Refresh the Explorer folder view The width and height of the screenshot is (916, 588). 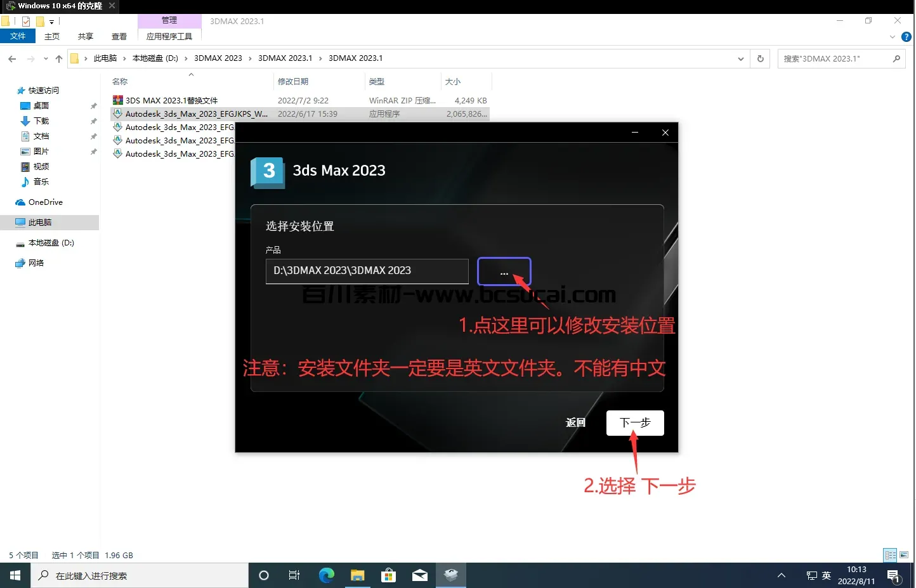(760, 58)
